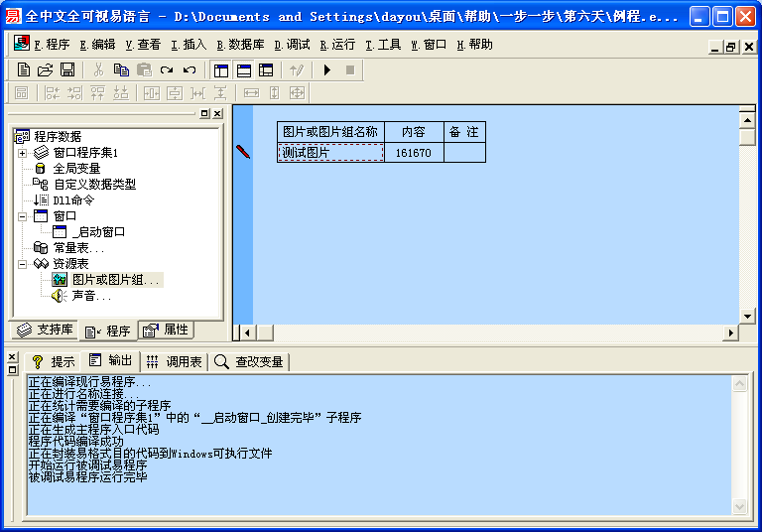The width and height of the screenshot is (762, 532).
Task: Float the program tree side panel
Action: pos(204,114)
